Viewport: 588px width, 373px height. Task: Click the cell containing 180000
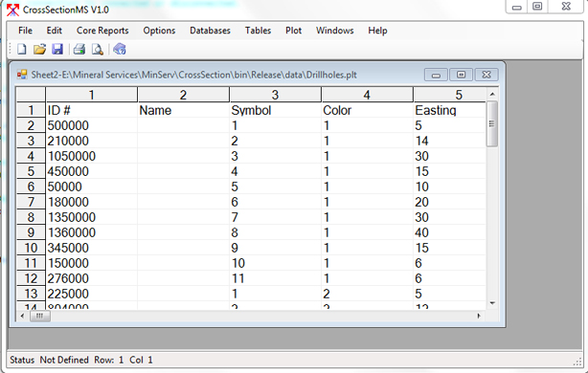click(92, 202)
